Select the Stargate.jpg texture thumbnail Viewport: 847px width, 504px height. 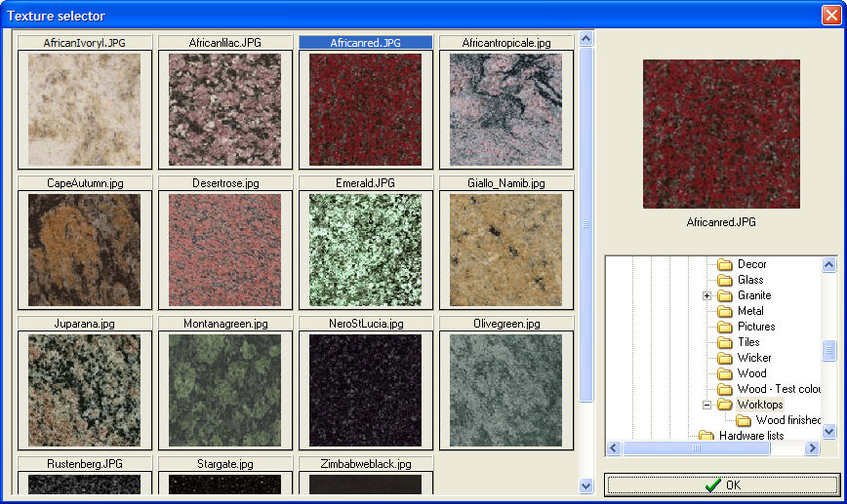(x=224, y=483)
